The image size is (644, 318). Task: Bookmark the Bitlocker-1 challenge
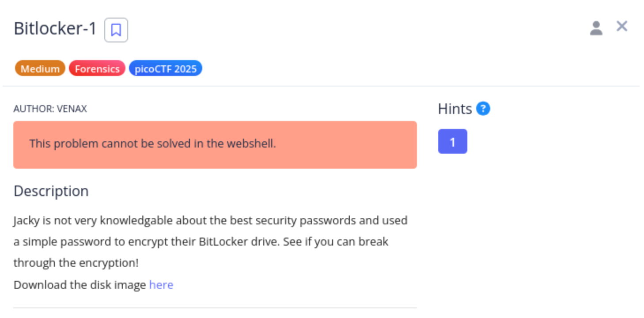pos(116,30)
